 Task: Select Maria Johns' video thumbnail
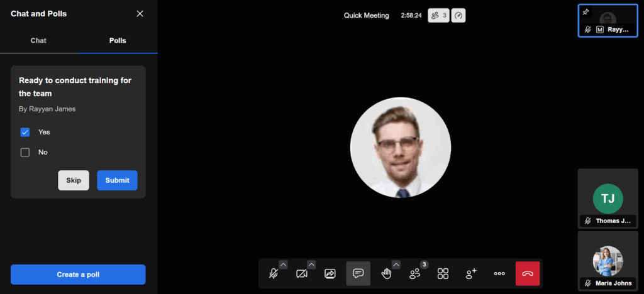(608, 259)
